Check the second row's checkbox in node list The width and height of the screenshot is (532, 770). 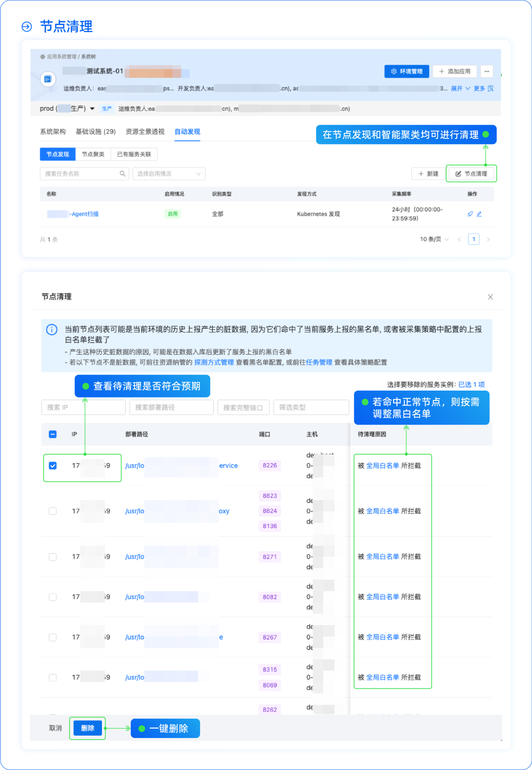pyautogui.click(x=52, y=511)
